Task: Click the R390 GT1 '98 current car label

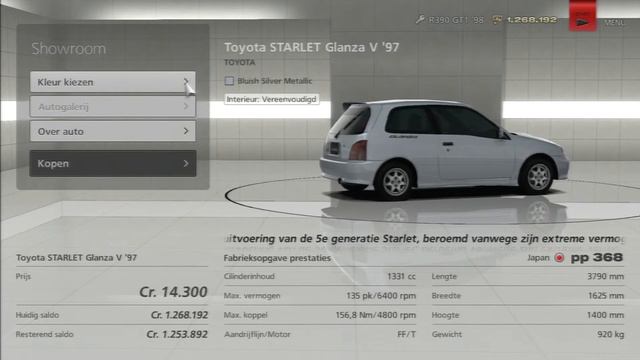Action: tap(456, 20)
